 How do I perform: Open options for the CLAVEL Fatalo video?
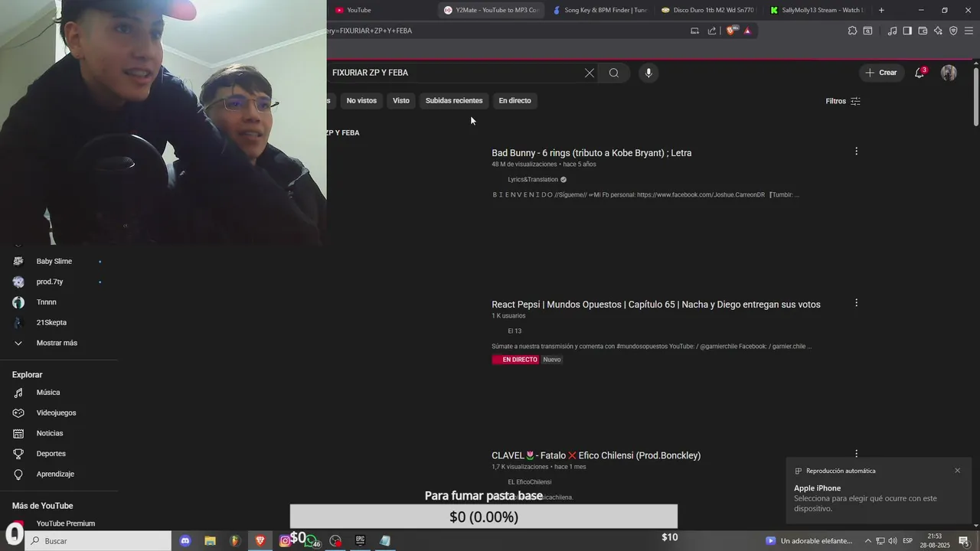pyautogui.click(x=856, y=454)
